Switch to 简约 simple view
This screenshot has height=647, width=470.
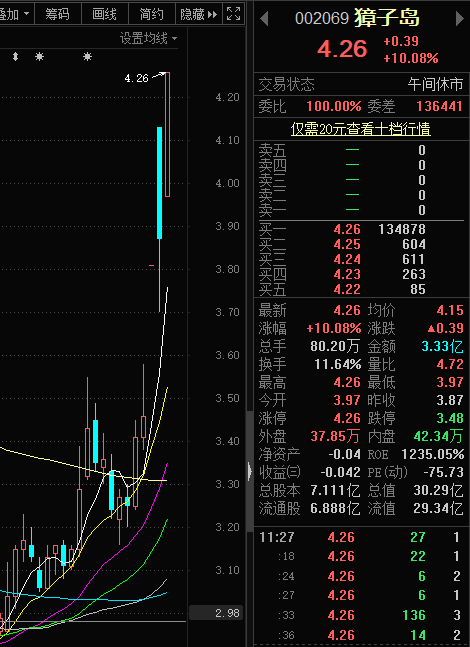[152, 14]
